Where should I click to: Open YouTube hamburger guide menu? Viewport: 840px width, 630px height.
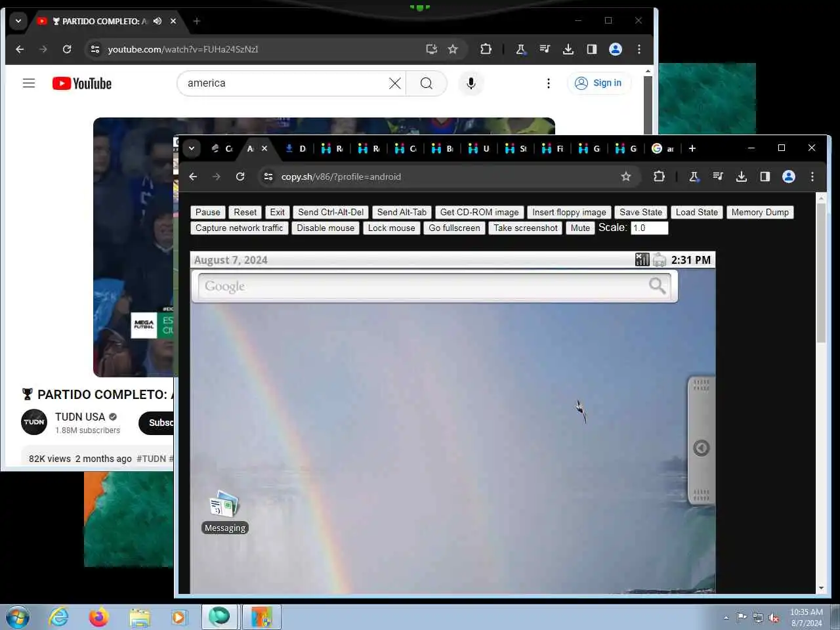click(29, 83)
